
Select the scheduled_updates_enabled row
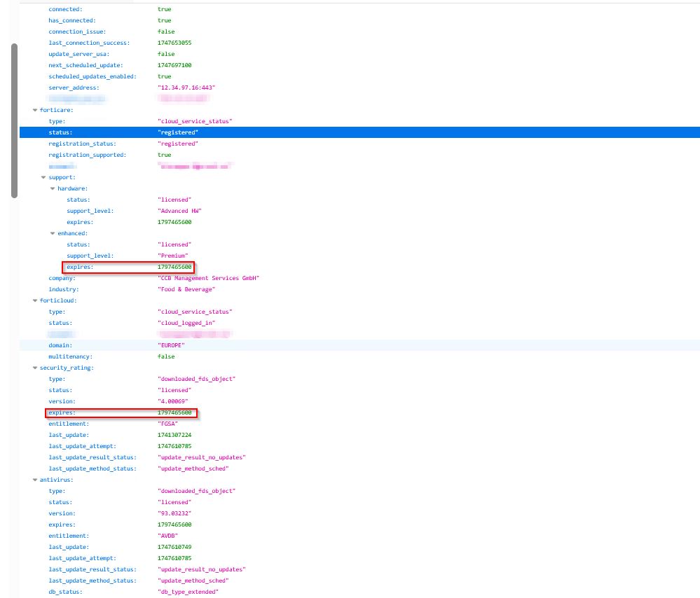359,76
